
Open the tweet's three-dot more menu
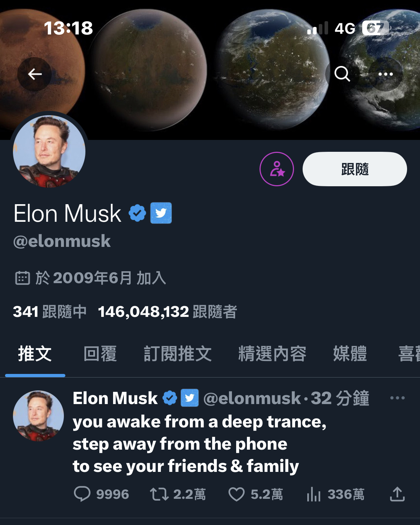coord(397,398)
